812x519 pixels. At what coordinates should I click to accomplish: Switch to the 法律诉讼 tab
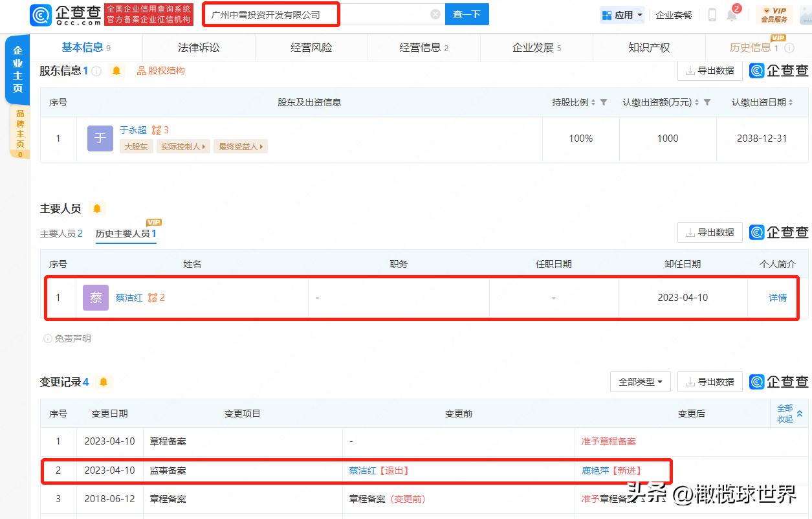click(199, 47)
